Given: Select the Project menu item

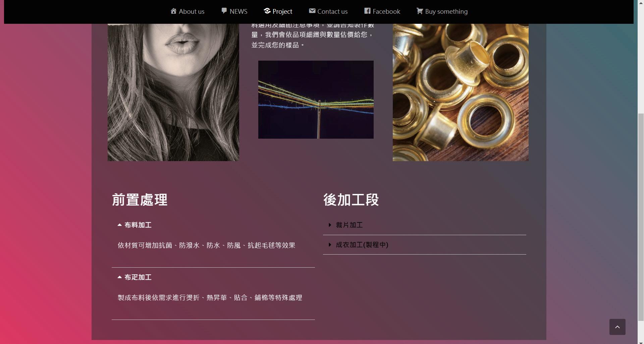Looking at the screenshot, I should tap(278, 11).
